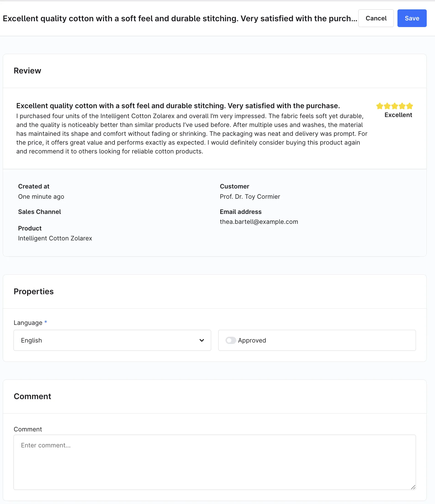The width and height of the screenshot is (435, 504).
Task: Click customer name Prof. Dr. Toy Cormier
Action: point(250,197)
